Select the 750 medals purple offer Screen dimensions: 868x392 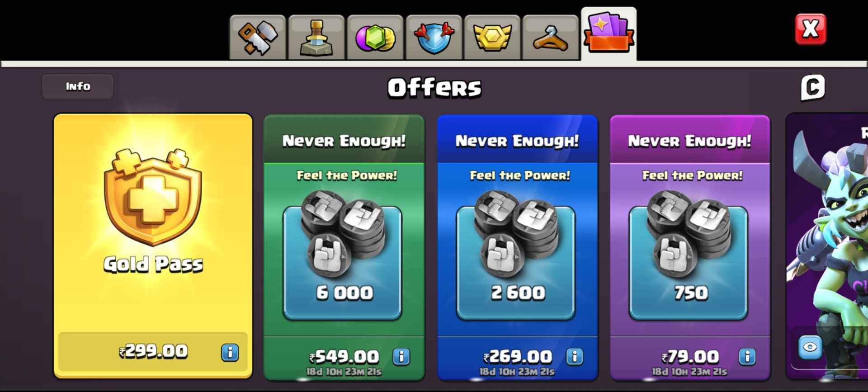coord(690,247)
